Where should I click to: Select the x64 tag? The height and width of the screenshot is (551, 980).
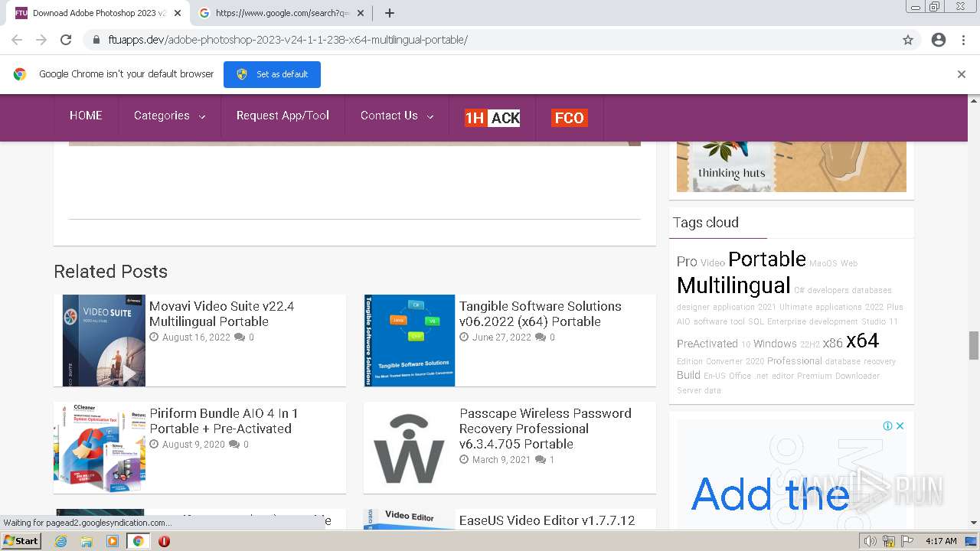[x=862, y=341]
